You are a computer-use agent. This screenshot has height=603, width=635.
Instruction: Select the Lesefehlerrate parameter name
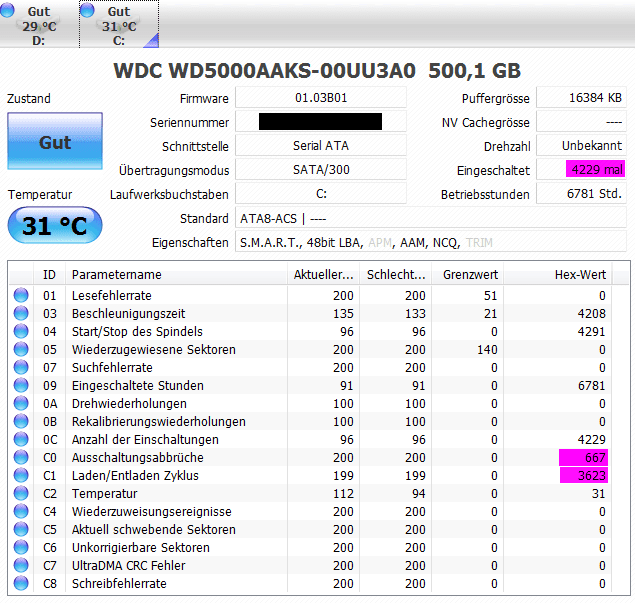tap(112, 296)
